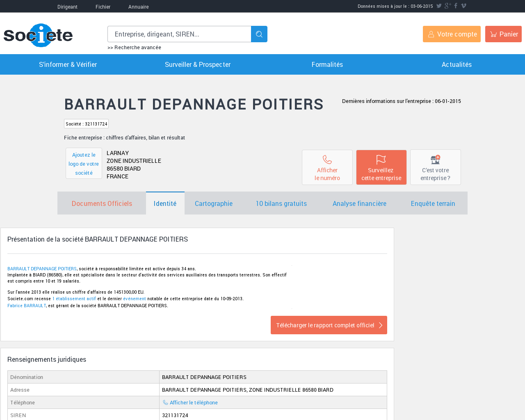Open the Dirigeant top menu item

pos(67,7)
